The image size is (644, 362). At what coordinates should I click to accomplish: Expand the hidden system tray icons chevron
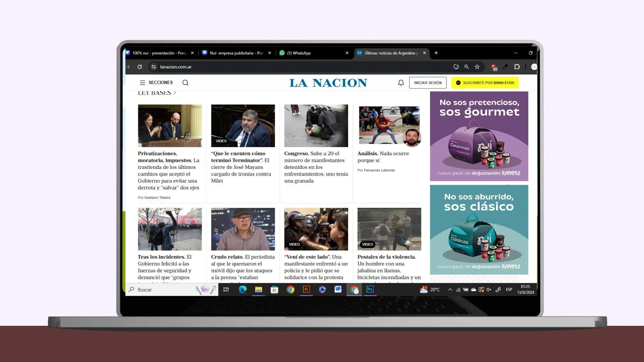point(450,290)
